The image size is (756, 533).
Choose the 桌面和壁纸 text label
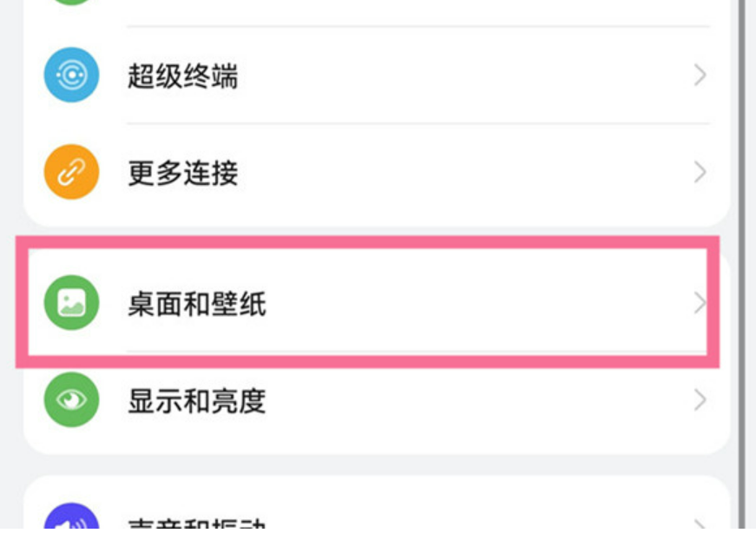[x=196, y=304]
